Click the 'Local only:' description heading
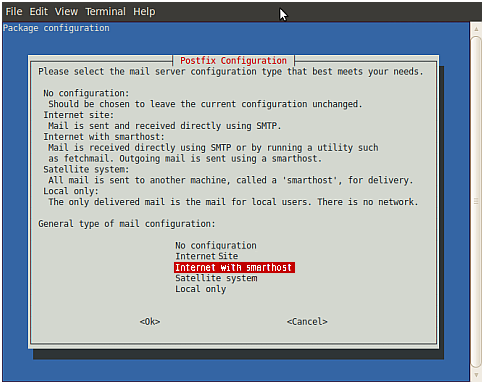This screenshot has height=384, width=484. pos(71,191)
